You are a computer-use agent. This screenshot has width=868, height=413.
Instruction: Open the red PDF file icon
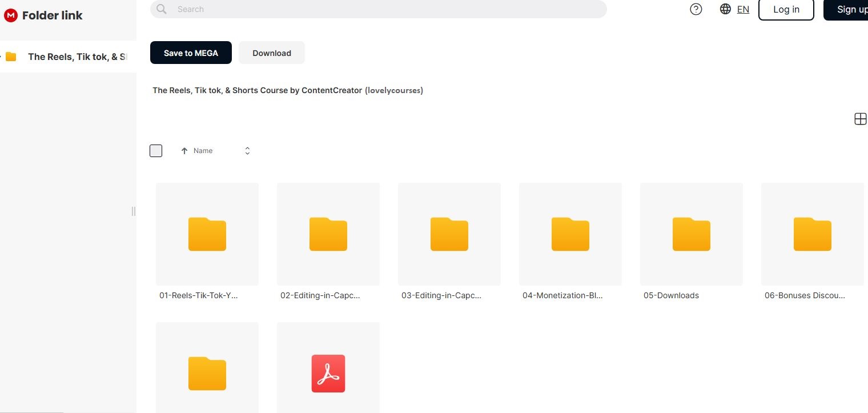[x=328, y=374]
